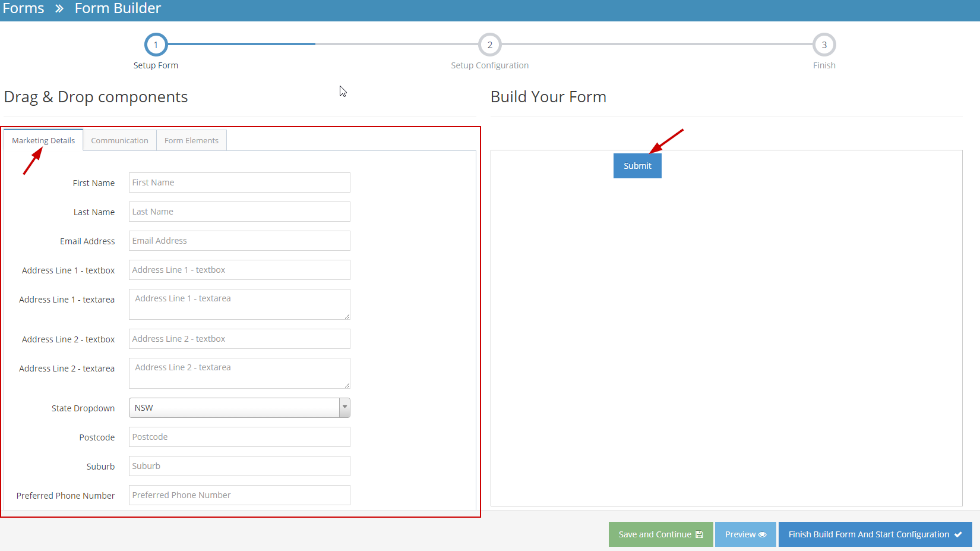Click the step 2 Setup Configuration circle
The image size is (980, 551).
coord(489,44)
